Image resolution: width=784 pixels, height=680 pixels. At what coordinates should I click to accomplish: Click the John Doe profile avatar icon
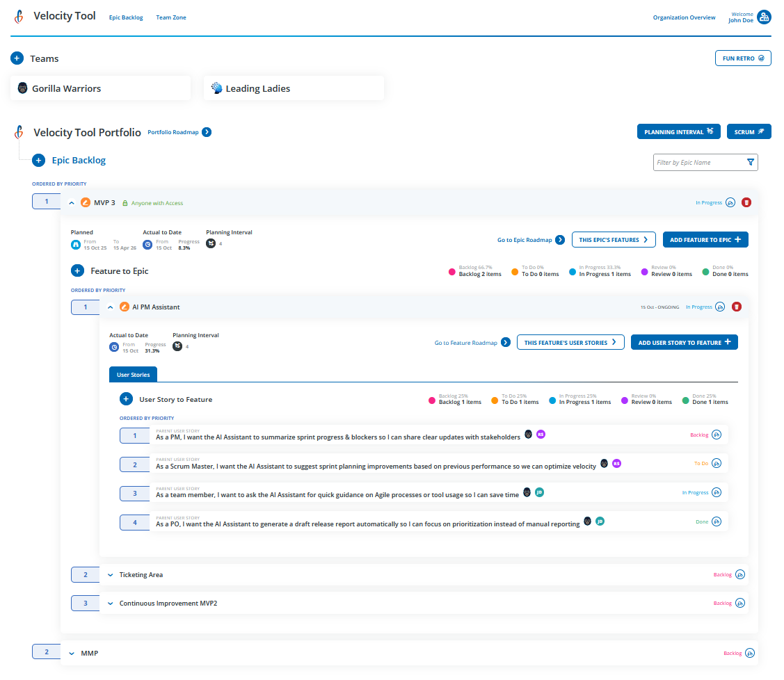click(x=763, y=17)
